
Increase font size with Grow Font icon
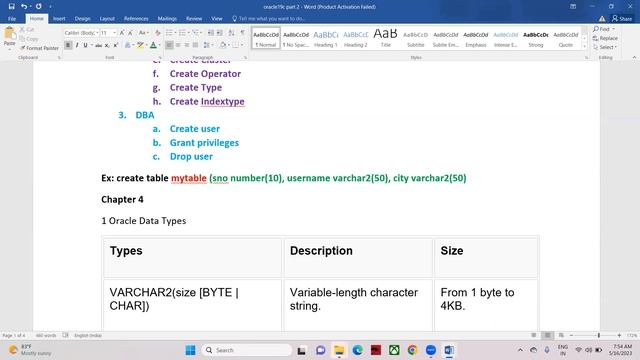click(122, 33)
